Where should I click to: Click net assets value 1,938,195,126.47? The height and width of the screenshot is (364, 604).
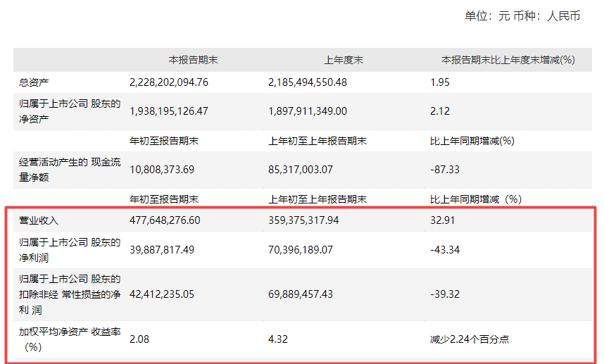[169, 111]
